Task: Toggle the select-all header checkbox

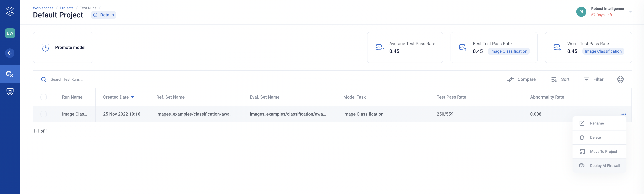Action: tap(43, 97)
